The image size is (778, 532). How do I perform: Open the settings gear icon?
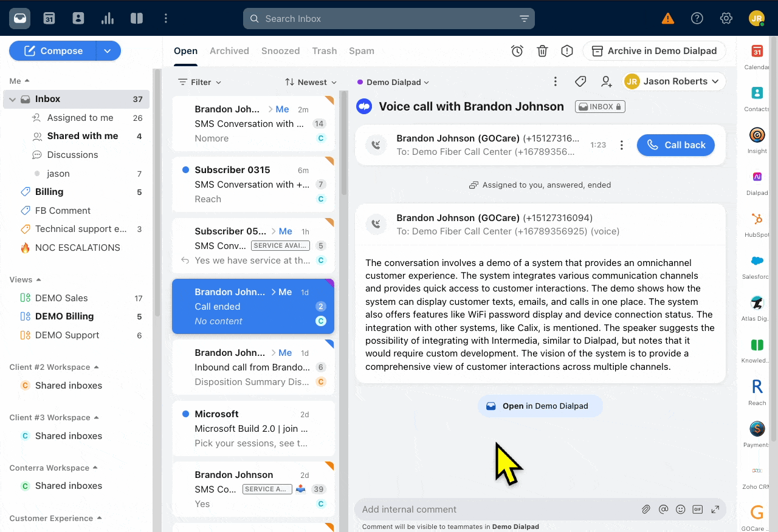click(x=726, y=18)
